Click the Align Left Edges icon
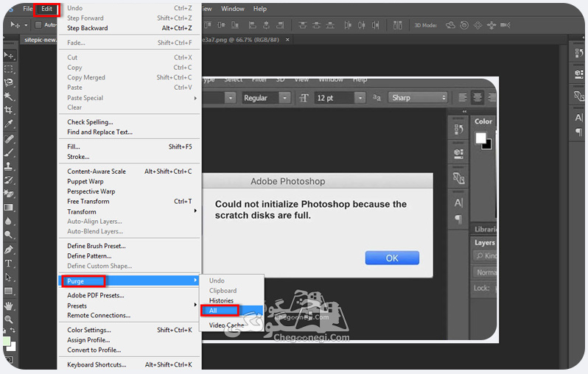The image size is (588, 374). (253, 25)
